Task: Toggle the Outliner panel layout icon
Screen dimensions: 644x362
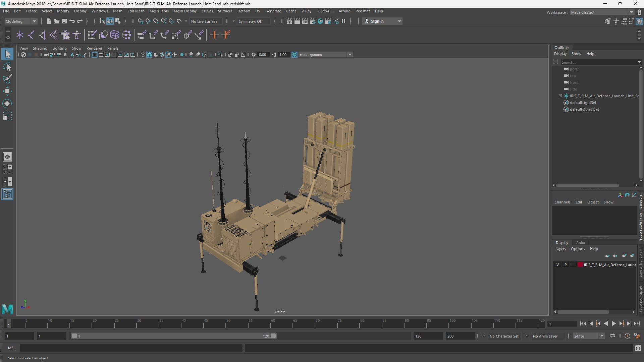Action: 7,194
